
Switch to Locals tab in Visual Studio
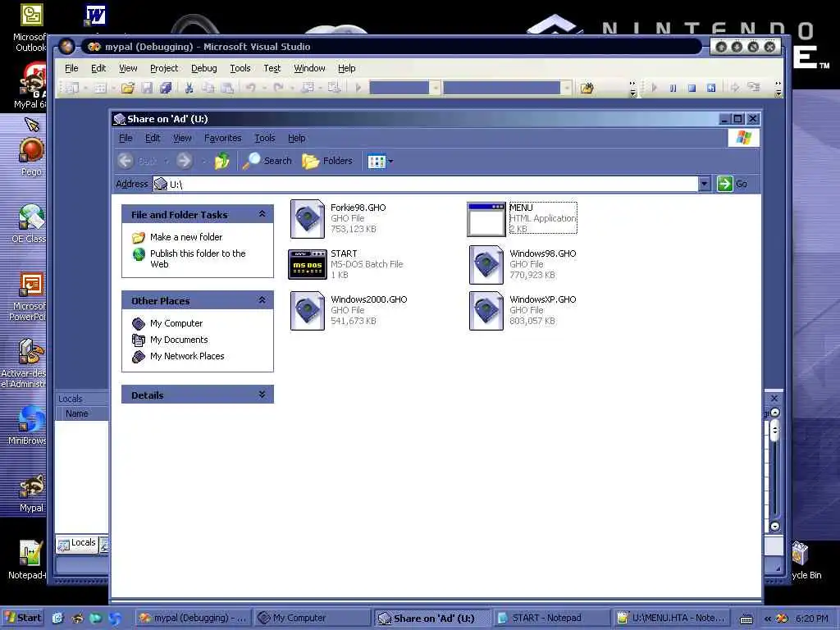tap(77, 544)
